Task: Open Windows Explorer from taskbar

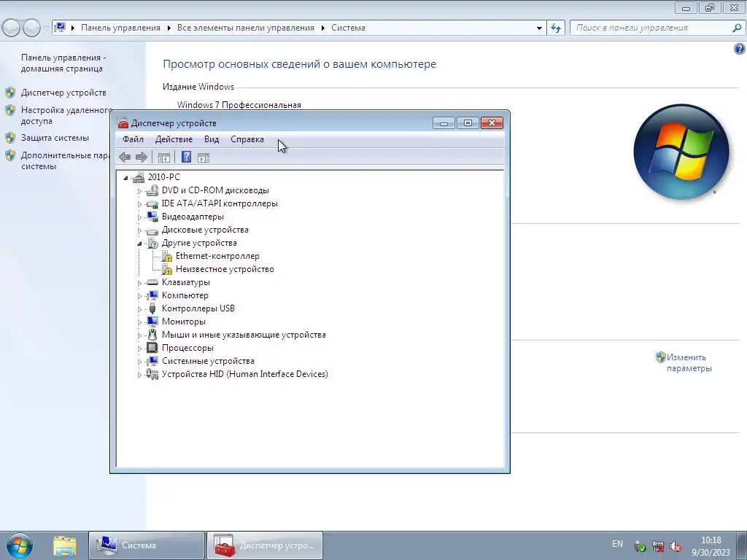Action: pos(65,545)
